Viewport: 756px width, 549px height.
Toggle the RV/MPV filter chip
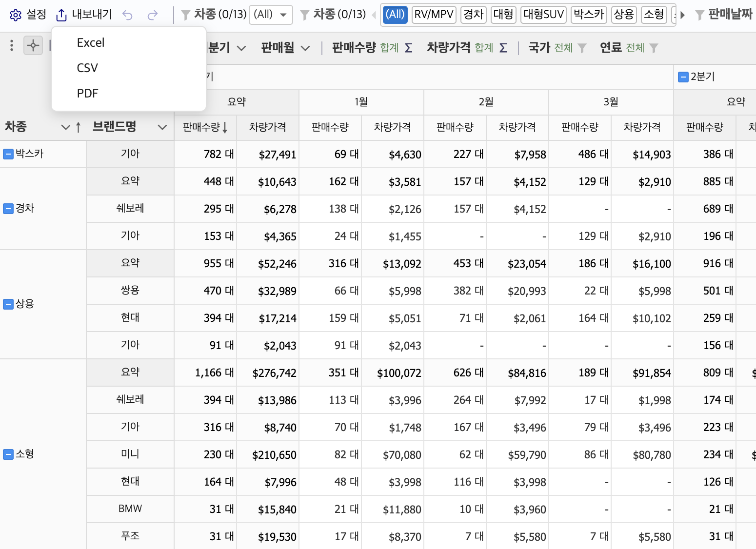pos(434,15)
